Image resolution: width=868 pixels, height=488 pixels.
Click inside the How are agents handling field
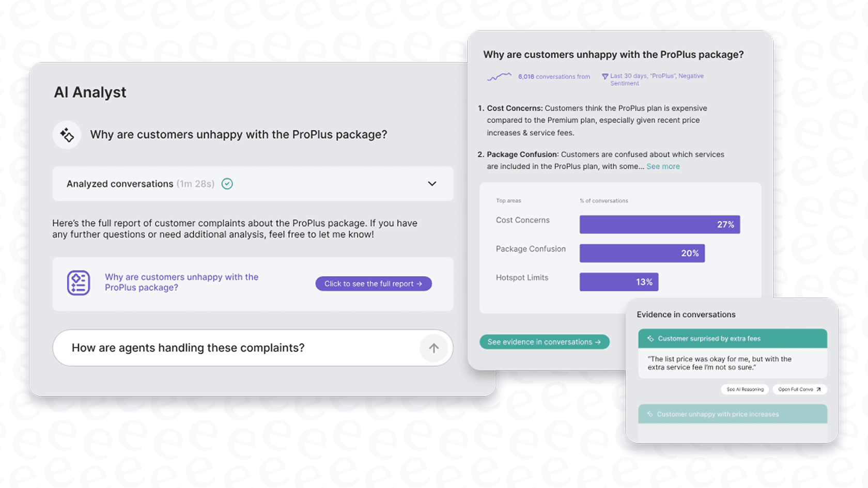[207, 348]
